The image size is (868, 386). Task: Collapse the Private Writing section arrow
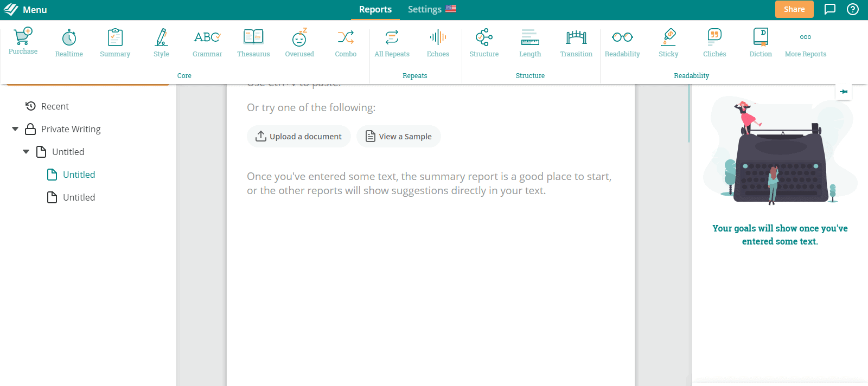pos(15,129)
